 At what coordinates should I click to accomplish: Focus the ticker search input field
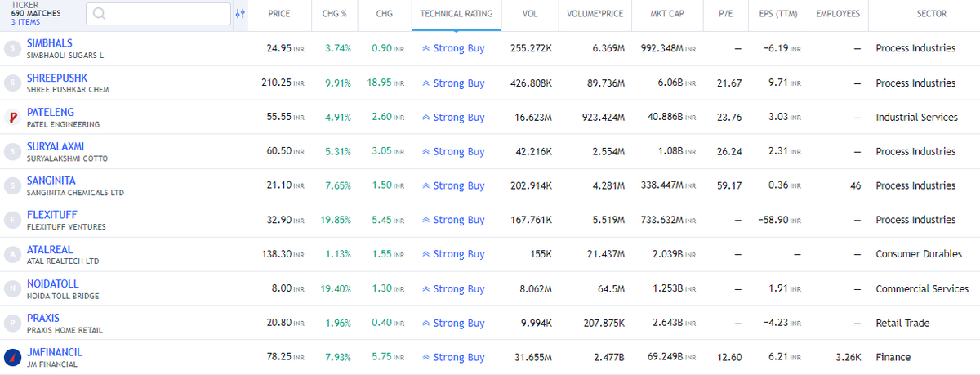click(x=158, y=14)
